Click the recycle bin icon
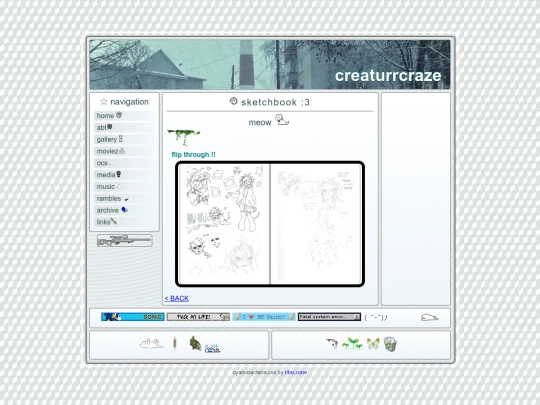The image size is (540, 405). click(390, 344)
